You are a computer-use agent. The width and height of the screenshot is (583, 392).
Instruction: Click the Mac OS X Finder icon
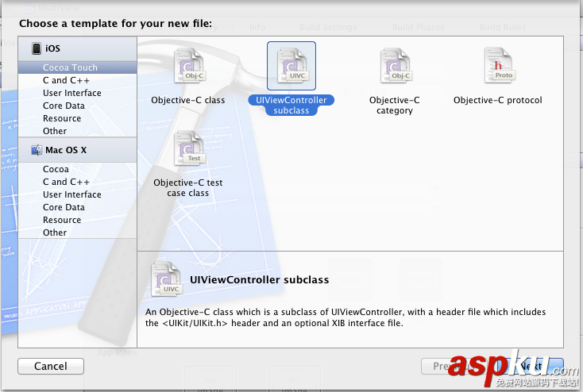coord(37,150)
